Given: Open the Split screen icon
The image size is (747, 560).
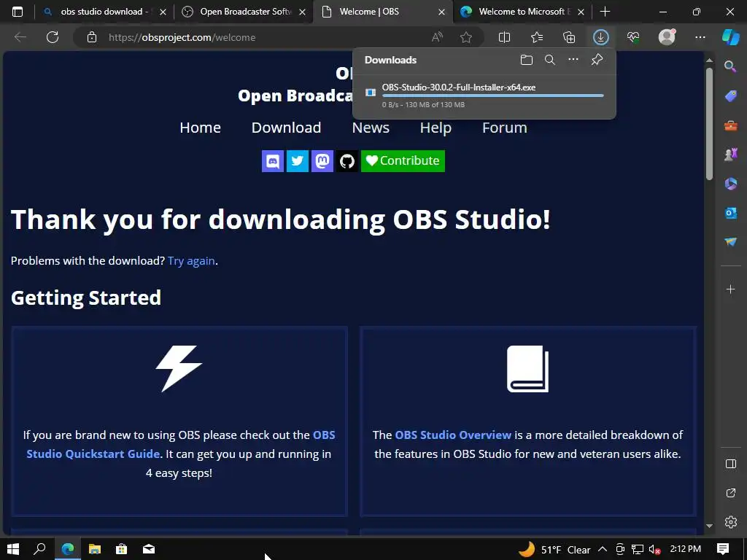Looking at the screenshot, I should 504,37.
